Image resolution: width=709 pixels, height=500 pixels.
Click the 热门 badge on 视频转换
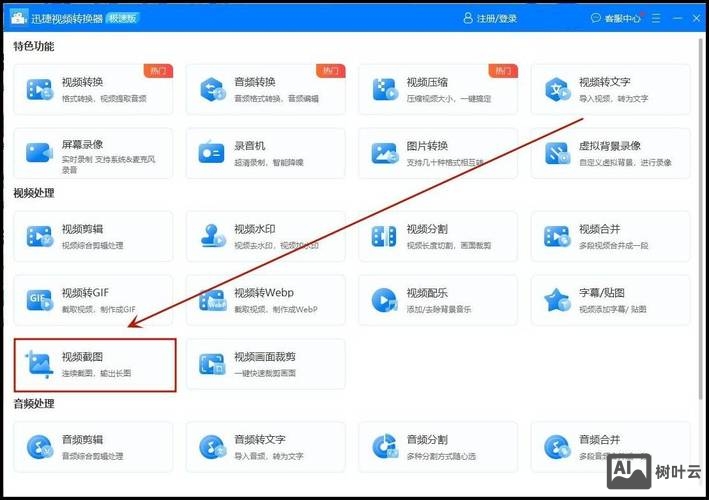click(158, 71)
